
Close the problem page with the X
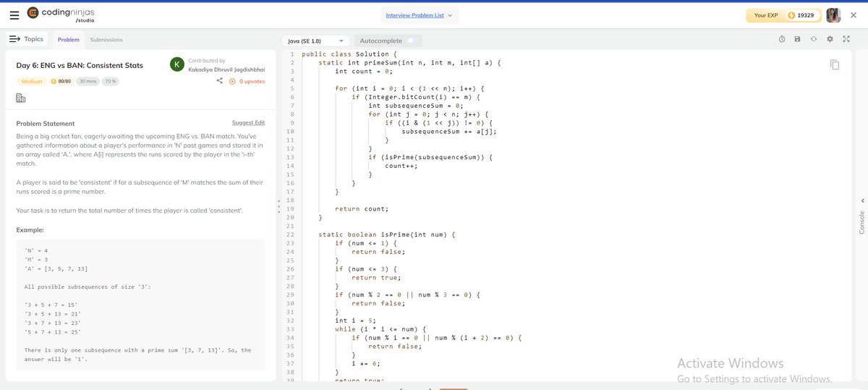855,15
